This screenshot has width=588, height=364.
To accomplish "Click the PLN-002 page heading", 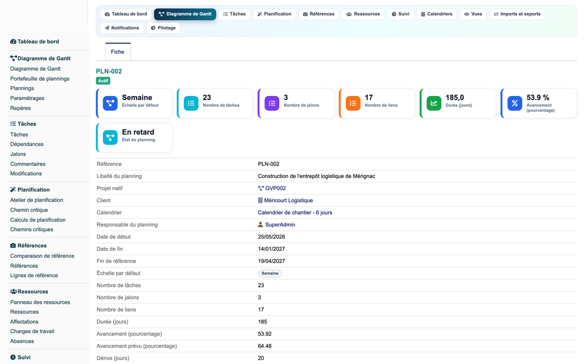I will pyautogui.click(x=109, y=72).
